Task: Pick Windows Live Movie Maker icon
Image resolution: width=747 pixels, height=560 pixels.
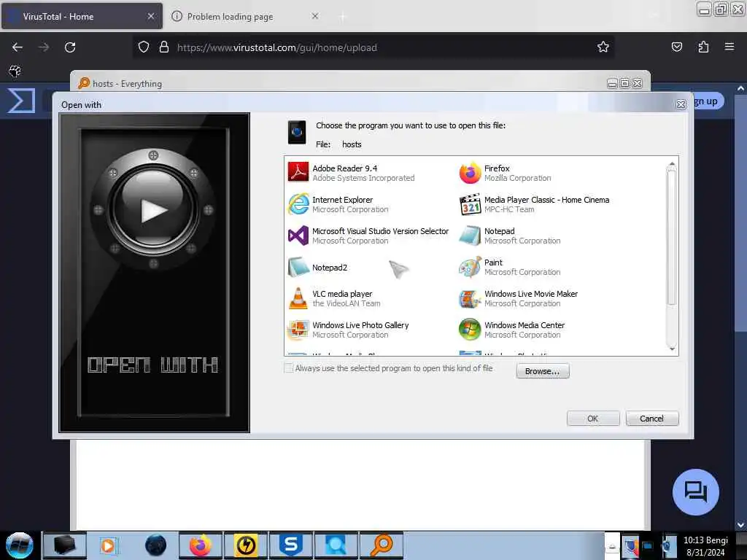Action: click(470, 298)
